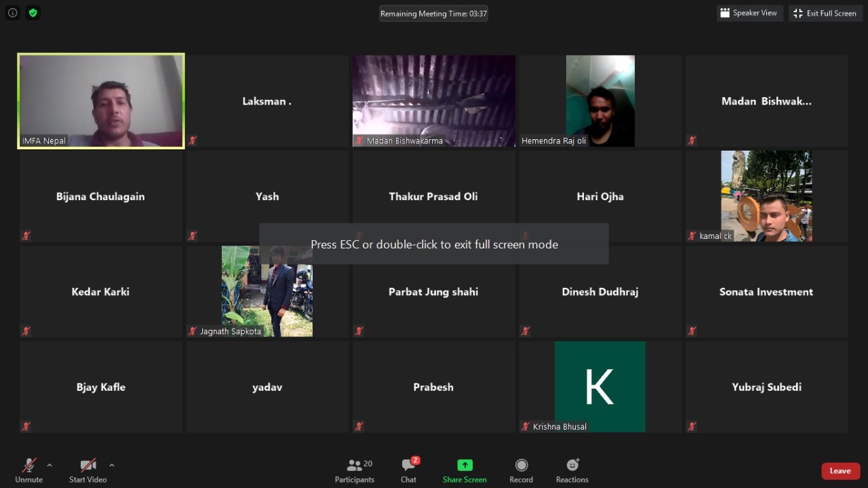Start Video from the camera button
This screenshot has height=488, width=868.
[x=88, y=470]
